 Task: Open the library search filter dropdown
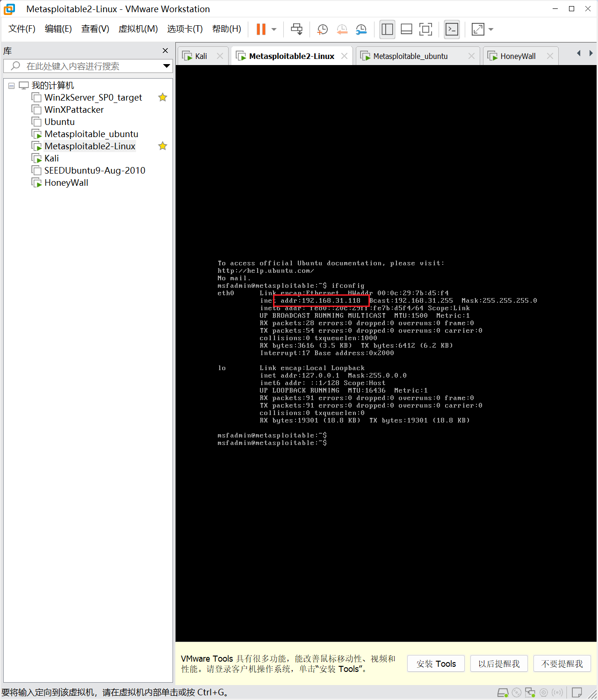(166, 66)
